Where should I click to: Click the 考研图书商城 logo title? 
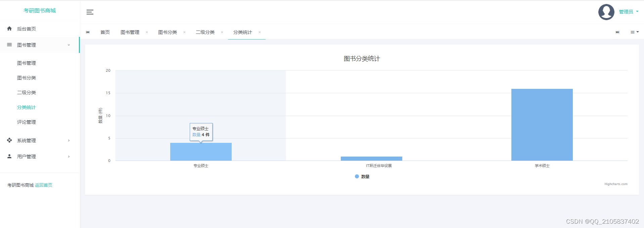click(40, 11)
